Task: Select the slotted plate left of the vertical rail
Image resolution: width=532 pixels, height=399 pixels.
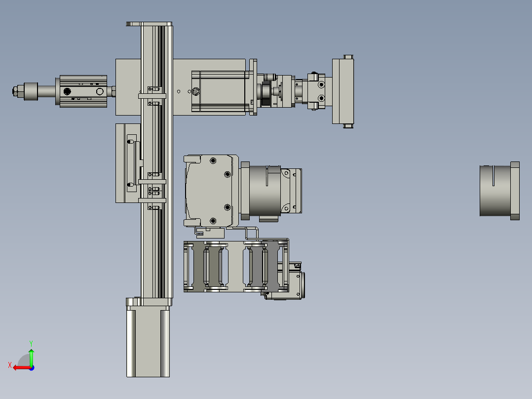Action: click(x=128, y=163)
